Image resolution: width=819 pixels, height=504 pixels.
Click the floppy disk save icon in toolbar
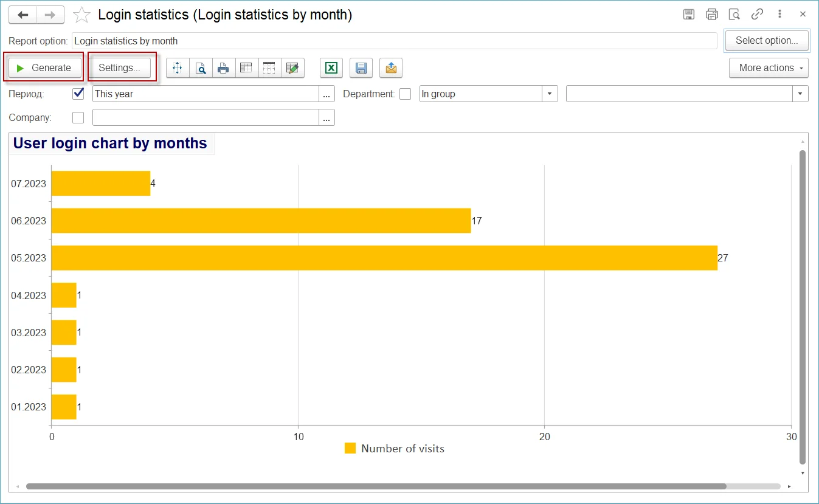click(361, 68)
